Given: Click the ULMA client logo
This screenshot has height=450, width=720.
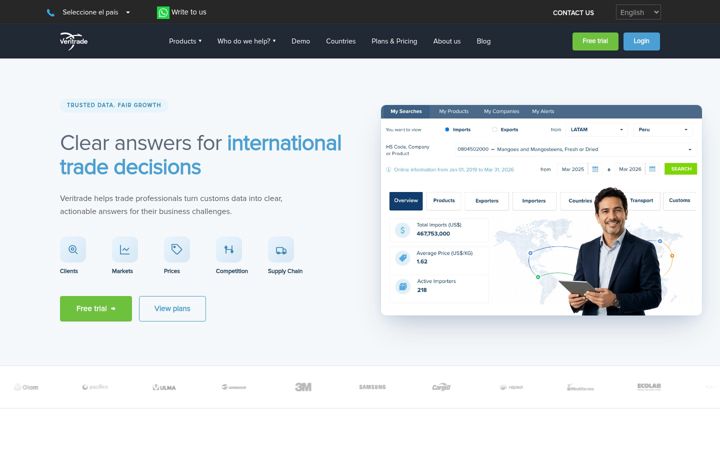Looking at the screenshot, I should (164, 388).
